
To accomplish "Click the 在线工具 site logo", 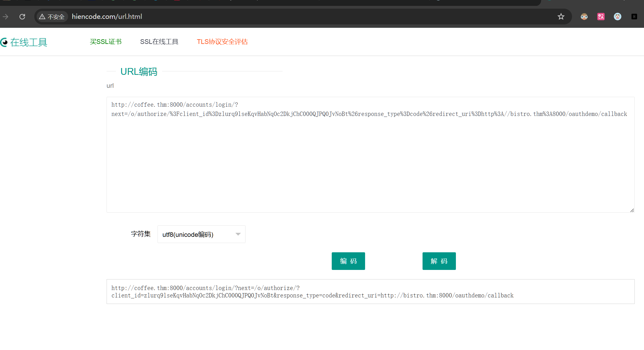I will pyautogui.click(x=24, y=42).
